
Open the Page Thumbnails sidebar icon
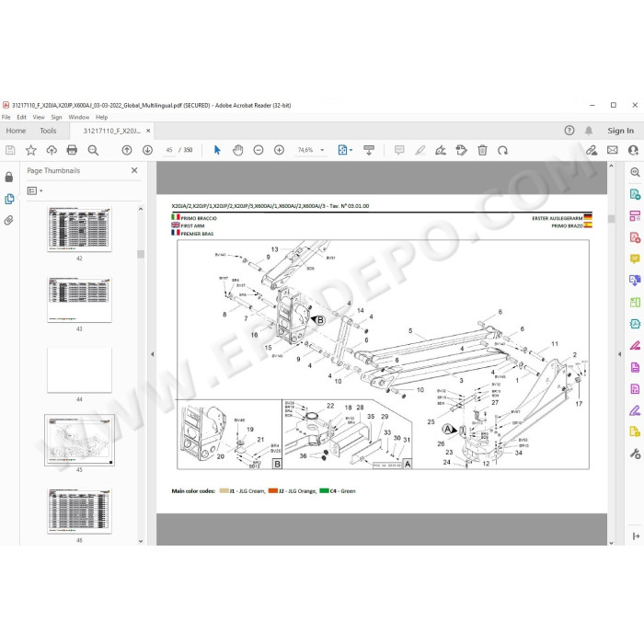point(9,200)
